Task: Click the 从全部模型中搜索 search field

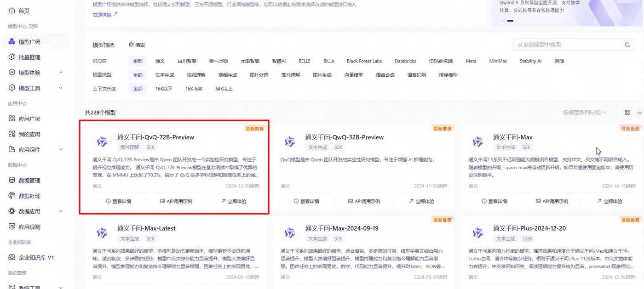Action: 574,45
